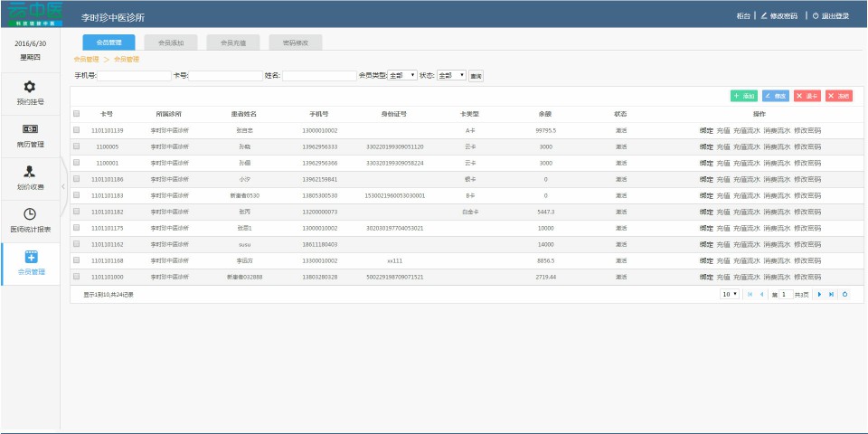
Task: Go to next page arrow in pagination
Action: [x=820, y=294]
